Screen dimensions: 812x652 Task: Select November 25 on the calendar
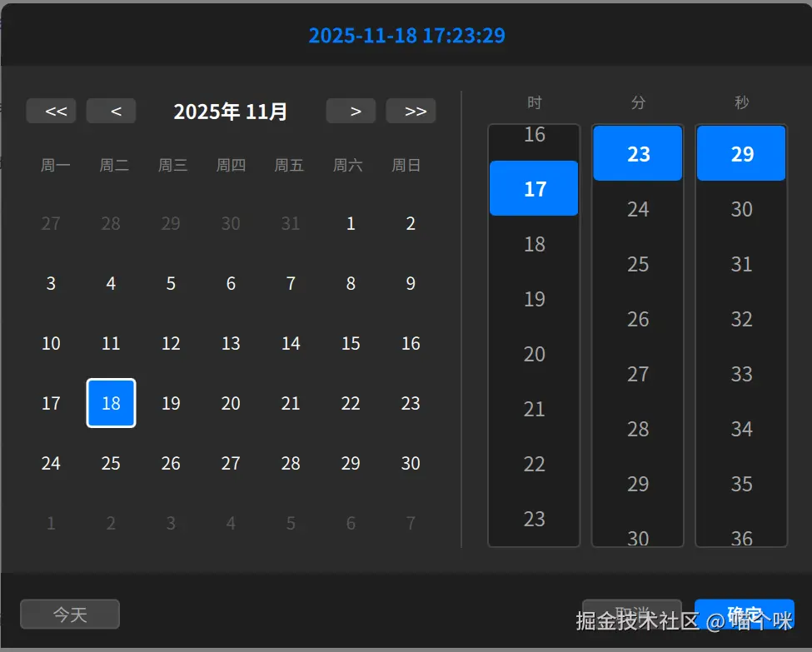[x=111, y=463]
